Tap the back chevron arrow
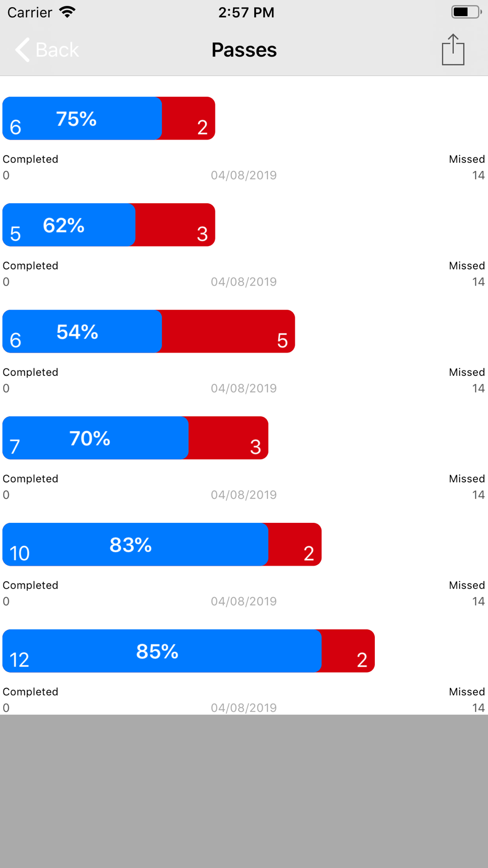Viewport: 488px width, 868px height. click(x=22, y=50)
